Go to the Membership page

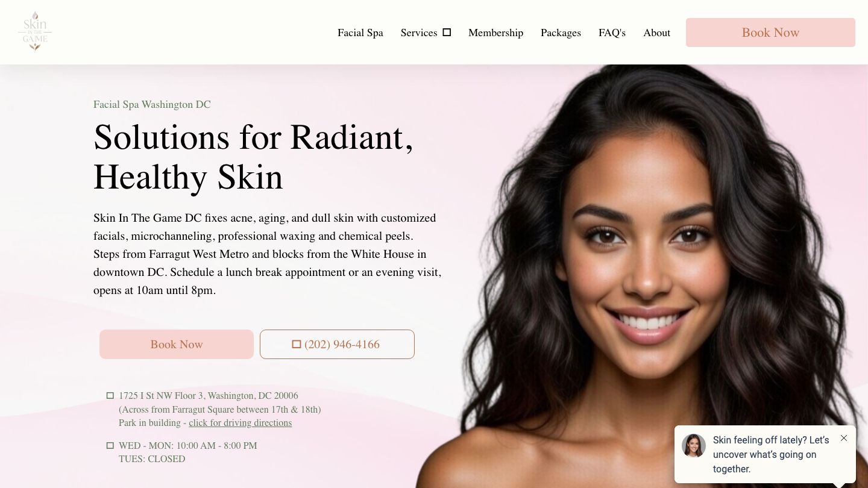click(495, 33)
